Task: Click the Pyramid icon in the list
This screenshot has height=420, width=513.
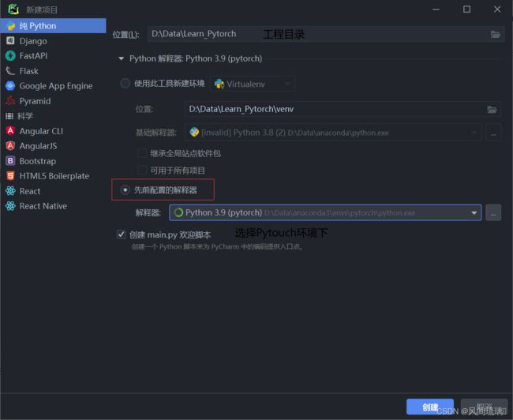Action: (10, 100)
